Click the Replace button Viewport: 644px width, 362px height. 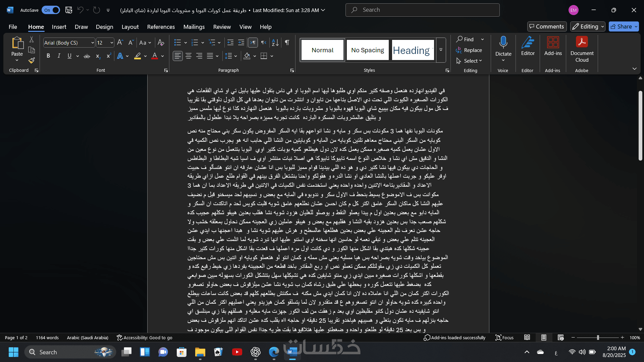[x=469, y=50]
